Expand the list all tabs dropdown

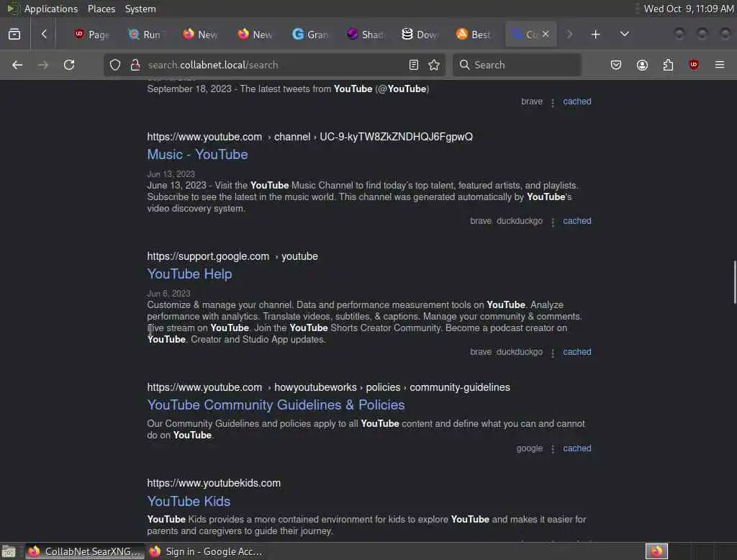624,35
